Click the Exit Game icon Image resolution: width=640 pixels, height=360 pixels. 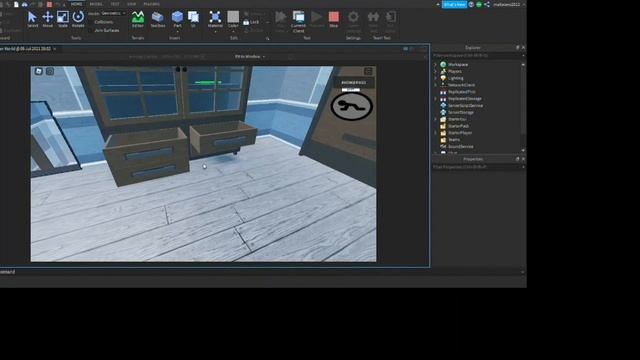click(x=391, y=17)
